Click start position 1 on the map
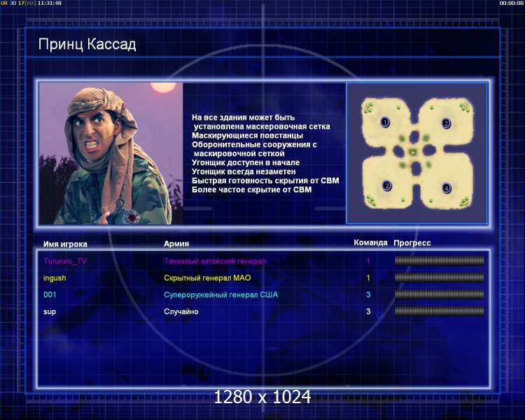Screen dimensions: 525x420 coord(385,122)
